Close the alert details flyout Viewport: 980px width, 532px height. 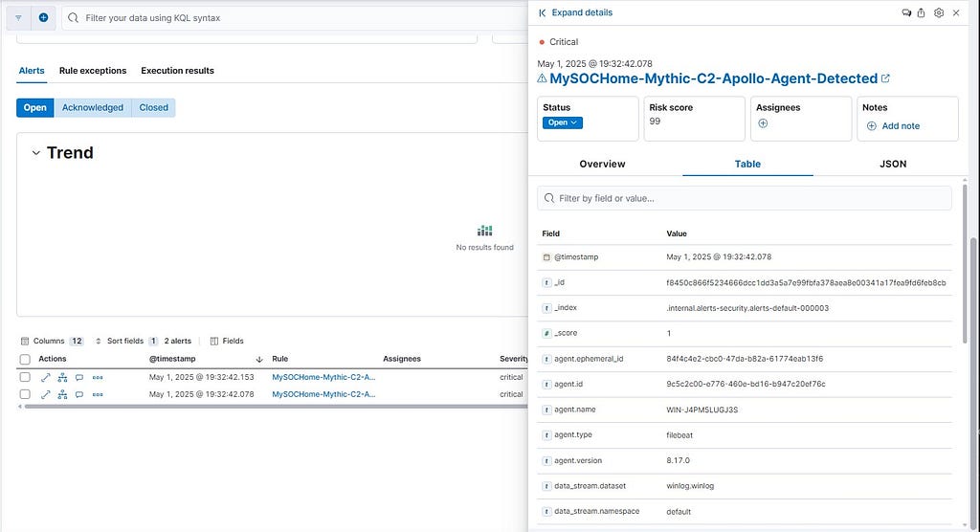(x=956, y=12)
